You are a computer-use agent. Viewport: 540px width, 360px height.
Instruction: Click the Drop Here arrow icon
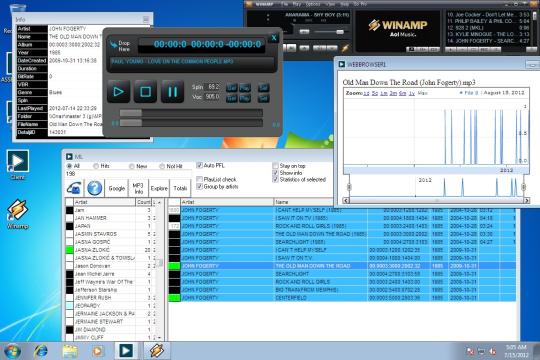113,44
